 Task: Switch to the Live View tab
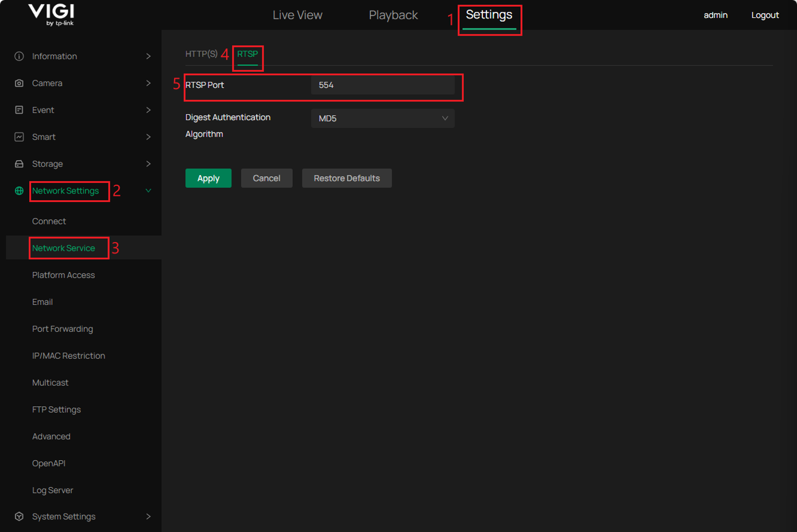point(297,15)
